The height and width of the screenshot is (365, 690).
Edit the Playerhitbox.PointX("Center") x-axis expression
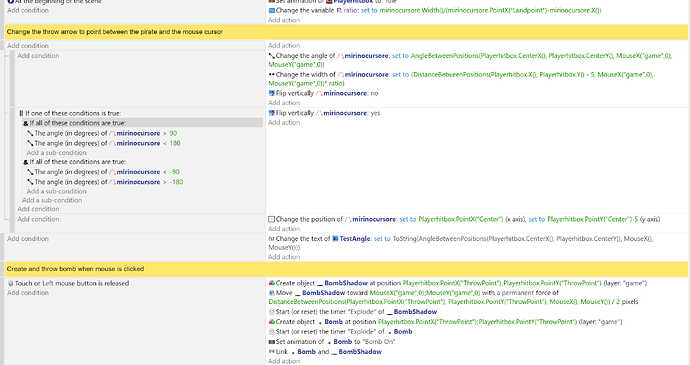[x=461, y=219]
